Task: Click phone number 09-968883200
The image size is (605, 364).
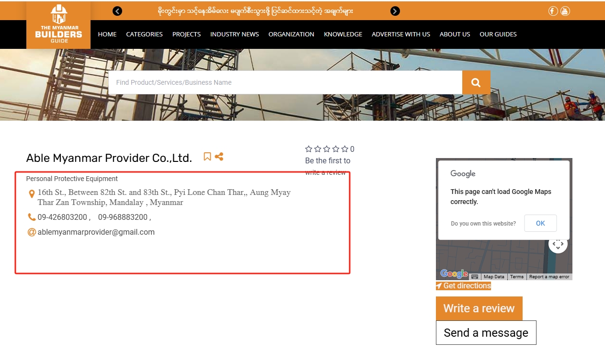Action: point(123,217)
